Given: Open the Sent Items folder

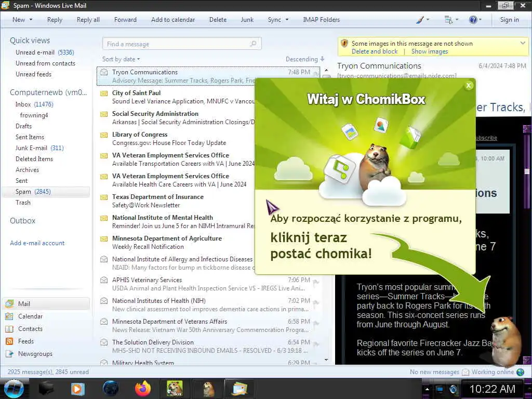Looking at the screenshot, I should (x=30, y=137).
